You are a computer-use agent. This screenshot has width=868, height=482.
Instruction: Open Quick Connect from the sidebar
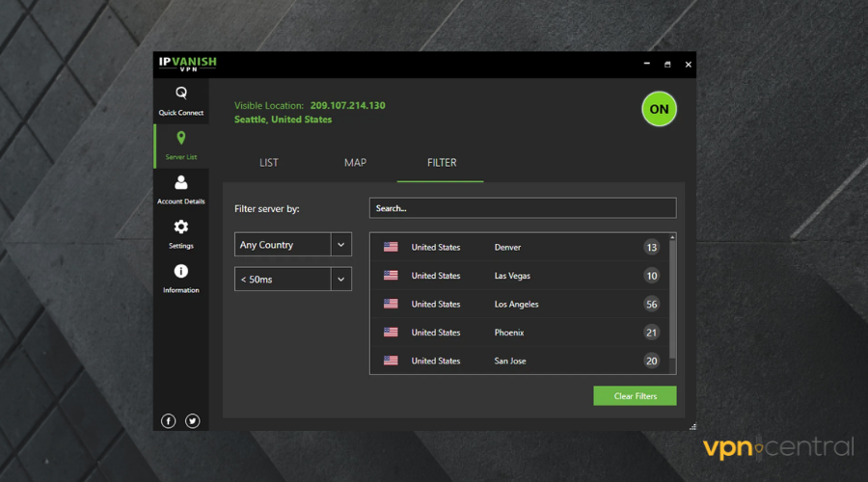[181, 100]
